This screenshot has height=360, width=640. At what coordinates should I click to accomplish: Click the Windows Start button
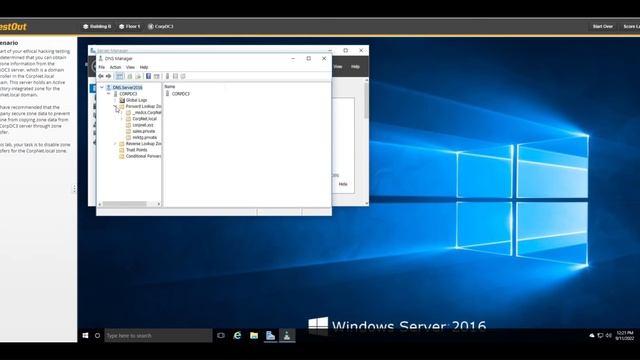85,336
